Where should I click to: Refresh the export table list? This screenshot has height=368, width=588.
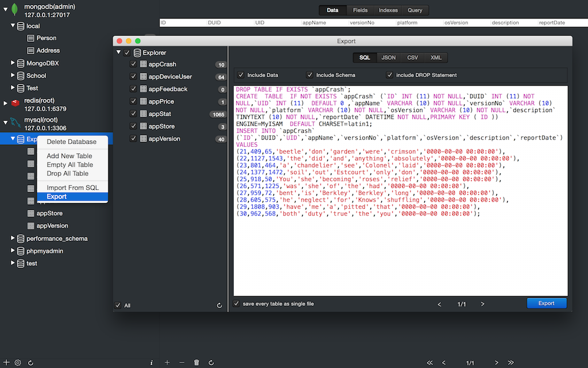pos(219,305)
